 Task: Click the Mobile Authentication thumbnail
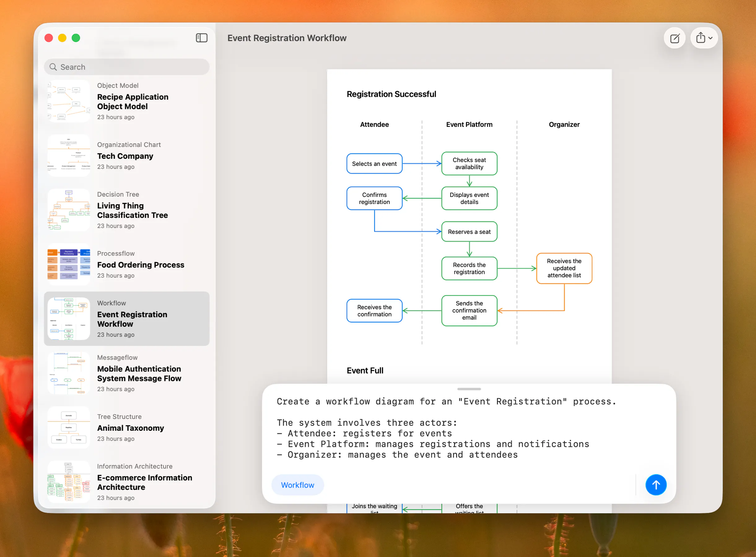(69, 373)
